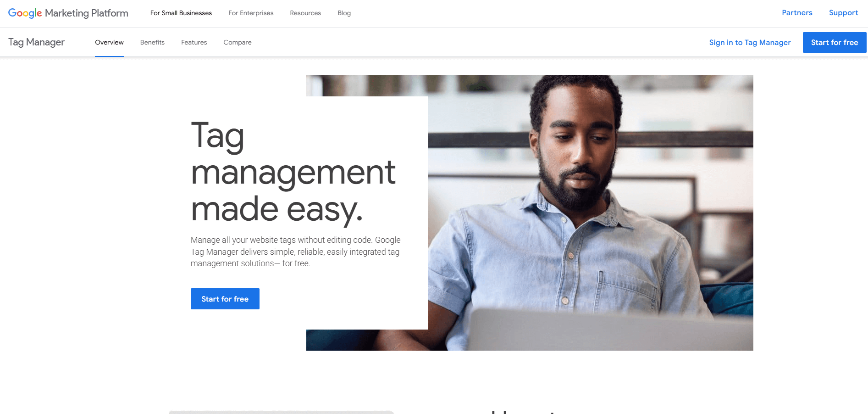Visit the Partners link
Screen dimensions: 868x414
pos(797,13)
